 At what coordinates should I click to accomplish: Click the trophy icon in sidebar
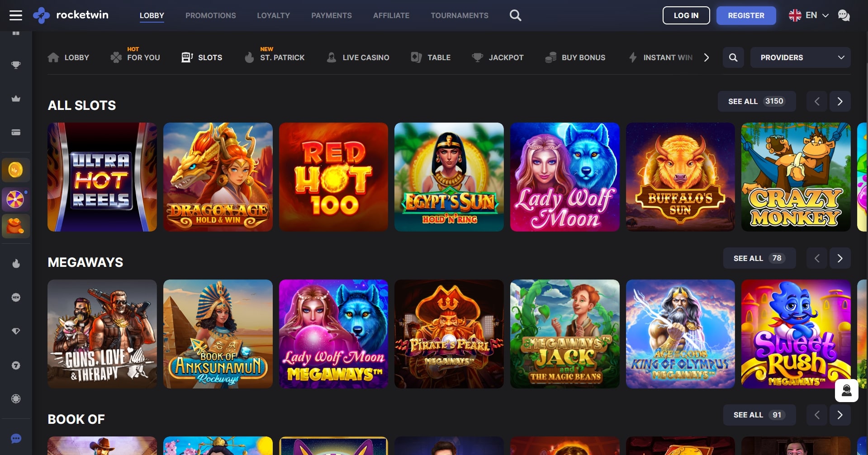pyautogui.click(x=16, y=65)
